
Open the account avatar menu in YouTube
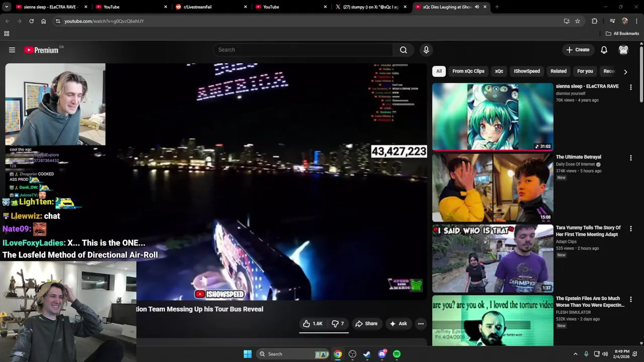pyautogui.click(x=623, y=50)
